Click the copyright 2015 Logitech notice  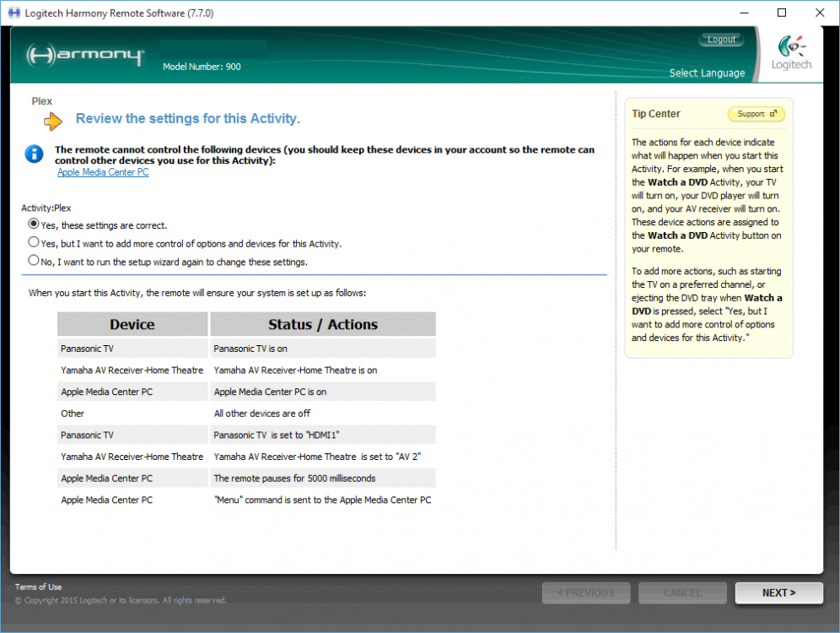[x=121, y=600]
